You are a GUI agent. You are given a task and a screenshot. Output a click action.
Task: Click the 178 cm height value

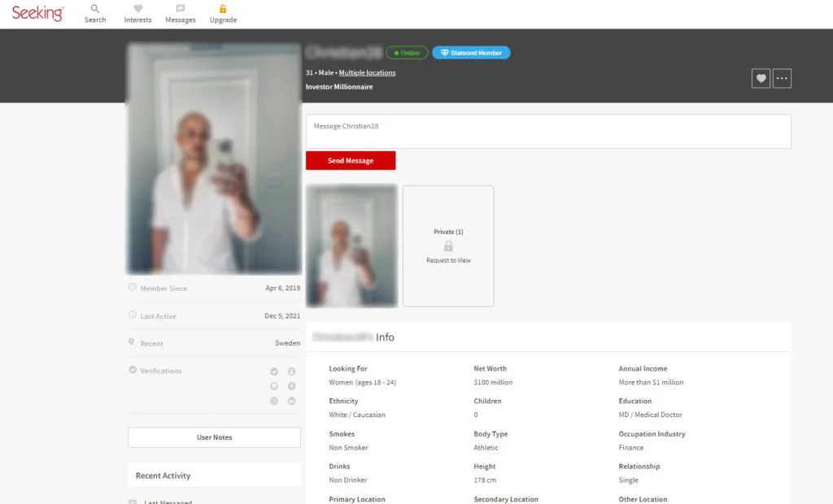point(485,480)
